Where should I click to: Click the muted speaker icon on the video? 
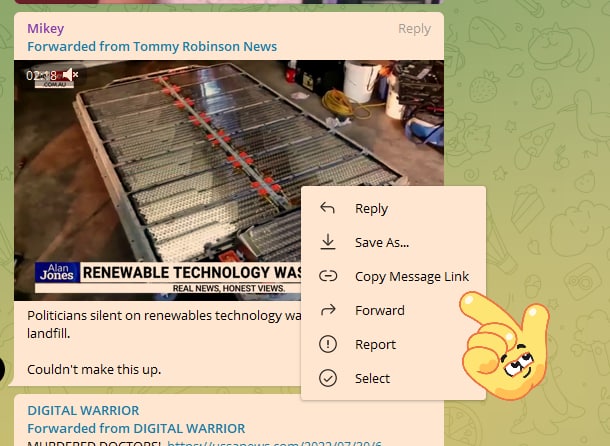(70, 75)
